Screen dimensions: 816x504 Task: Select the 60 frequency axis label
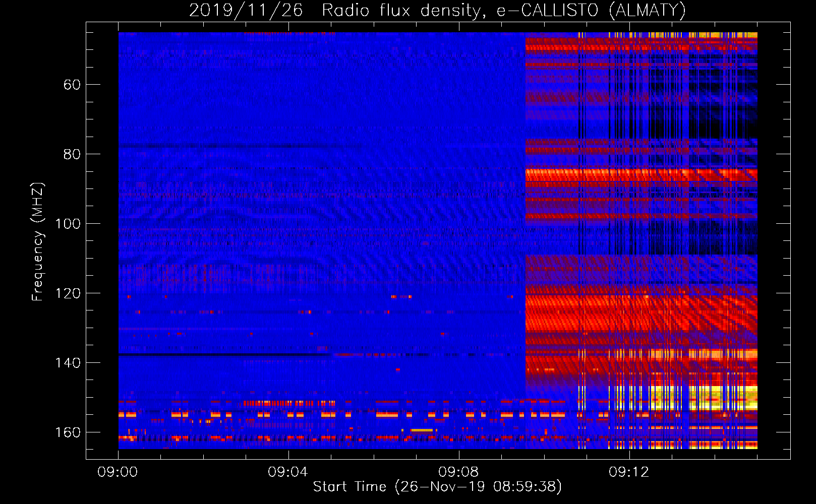72,85
